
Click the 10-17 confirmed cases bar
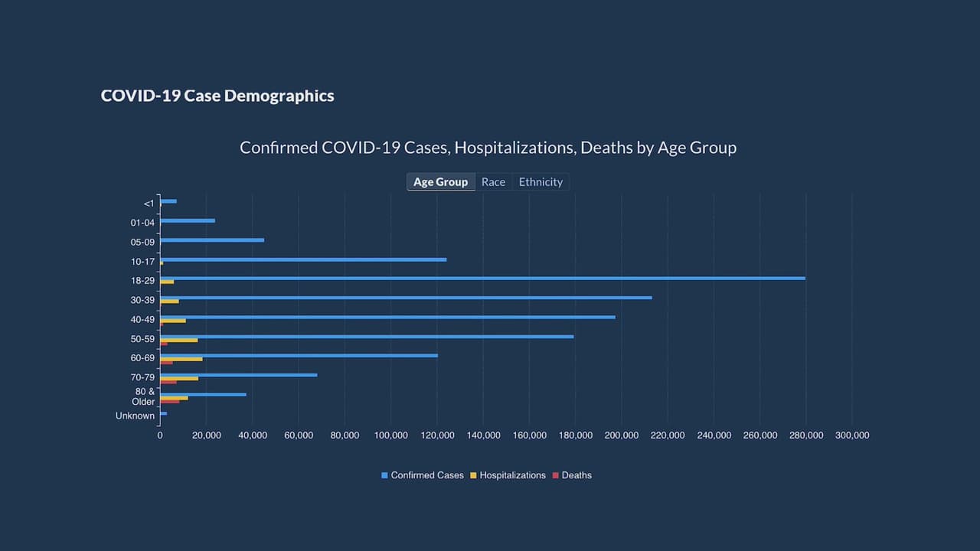pos(303,259)
